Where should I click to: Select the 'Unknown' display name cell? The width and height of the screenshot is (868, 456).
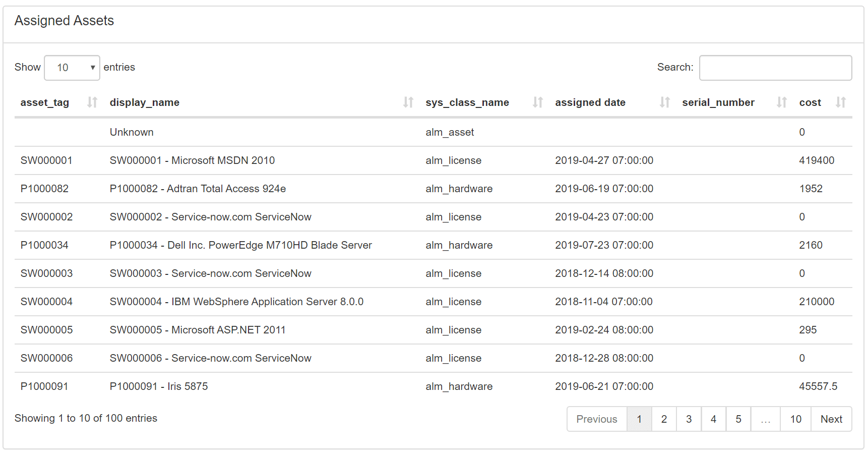132,132
